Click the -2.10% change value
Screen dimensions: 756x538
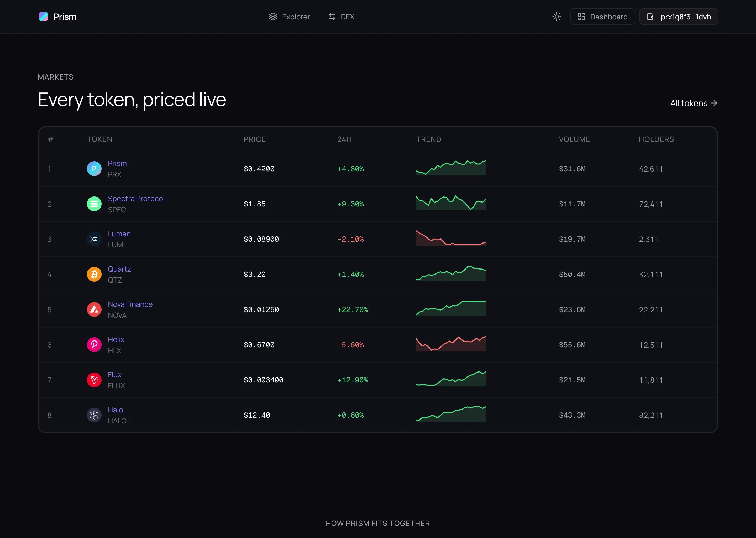350,239
